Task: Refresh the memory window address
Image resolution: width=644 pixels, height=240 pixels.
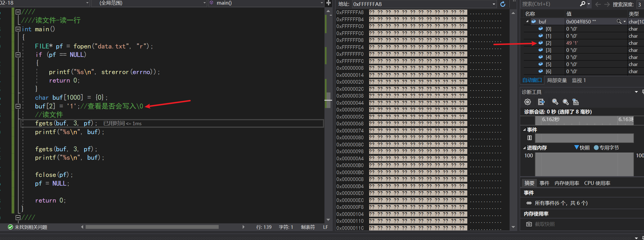Action: point(503,4)
